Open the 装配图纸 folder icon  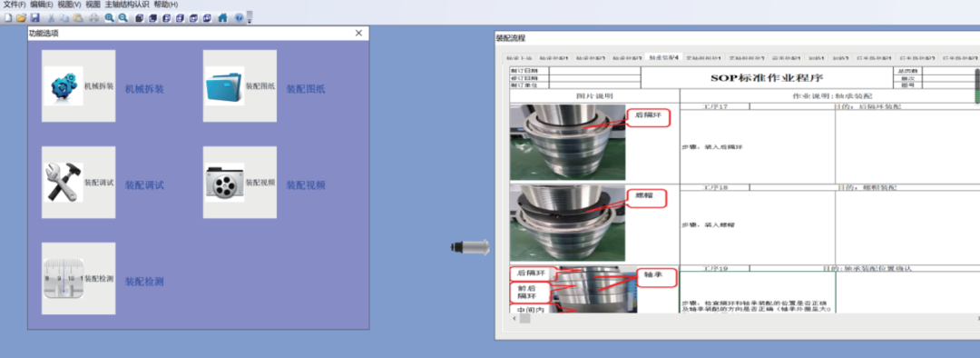point(224,85)
